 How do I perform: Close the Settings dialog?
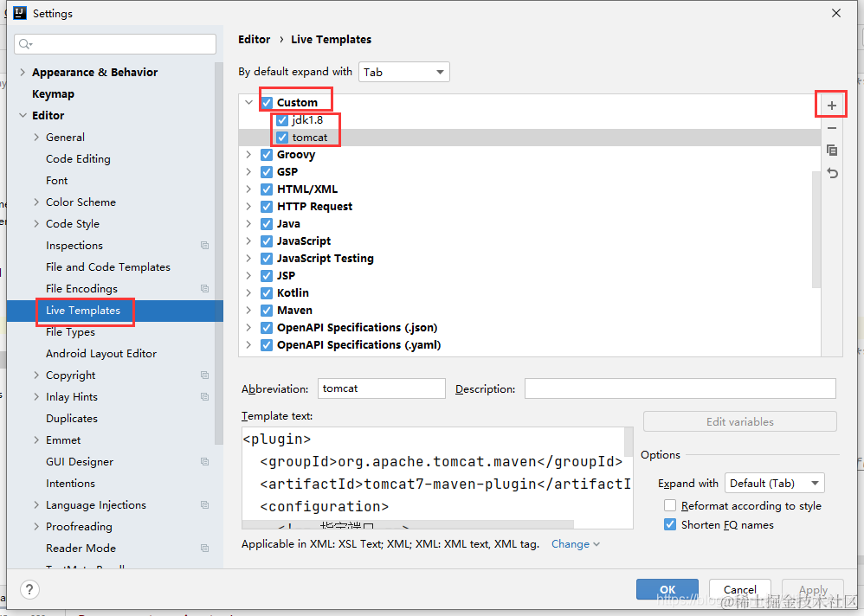pos(836,13)
